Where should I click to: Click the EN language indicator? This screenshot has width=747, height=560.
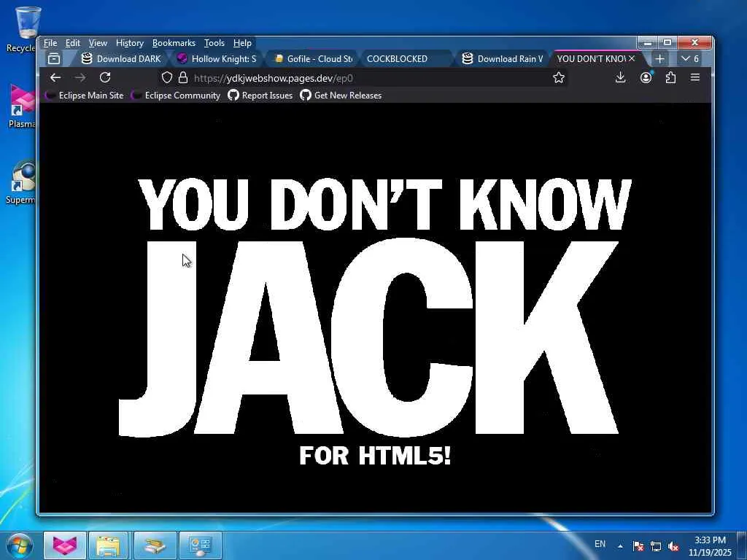pyautogui.click(x=600, y=544)
